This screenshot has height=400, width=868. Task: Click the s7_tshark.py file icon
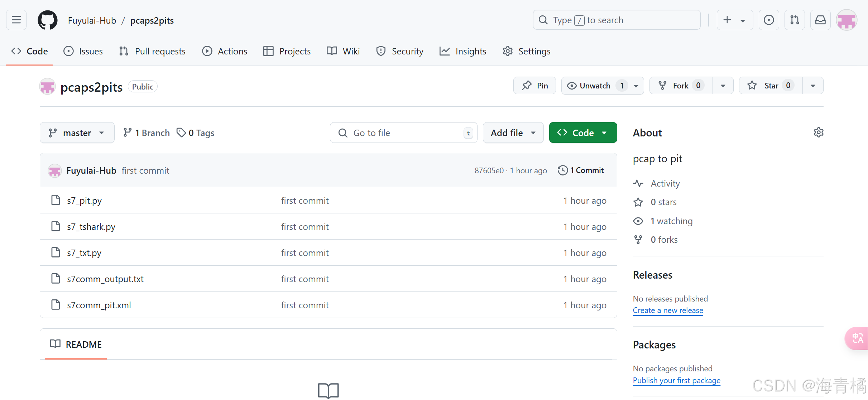point(56,226)
